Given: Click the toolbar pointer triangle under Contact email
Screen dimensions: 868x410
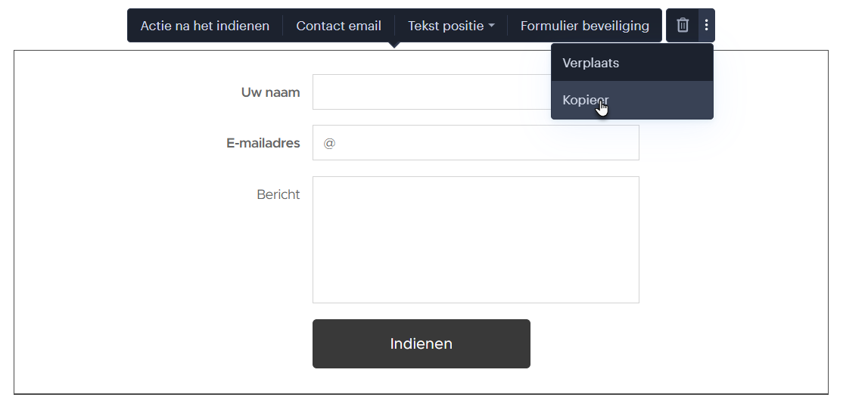Looking at the screenshot, I should 394,45.
